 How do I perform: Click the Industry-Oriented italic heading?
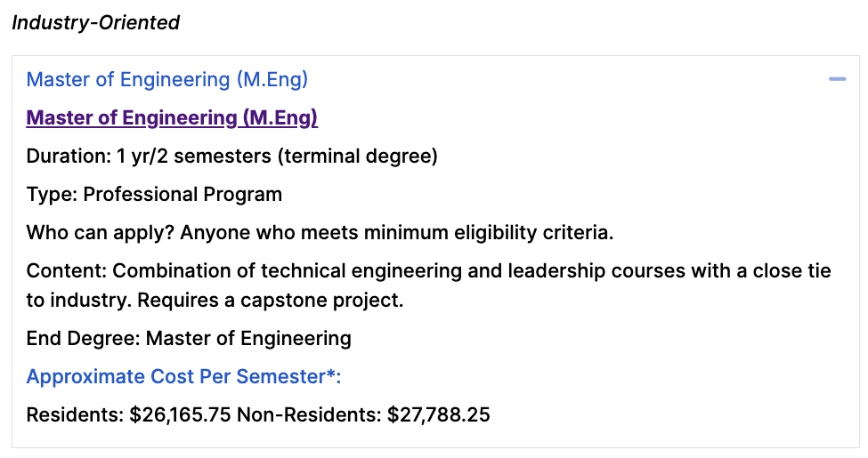[x=96, y=23]
